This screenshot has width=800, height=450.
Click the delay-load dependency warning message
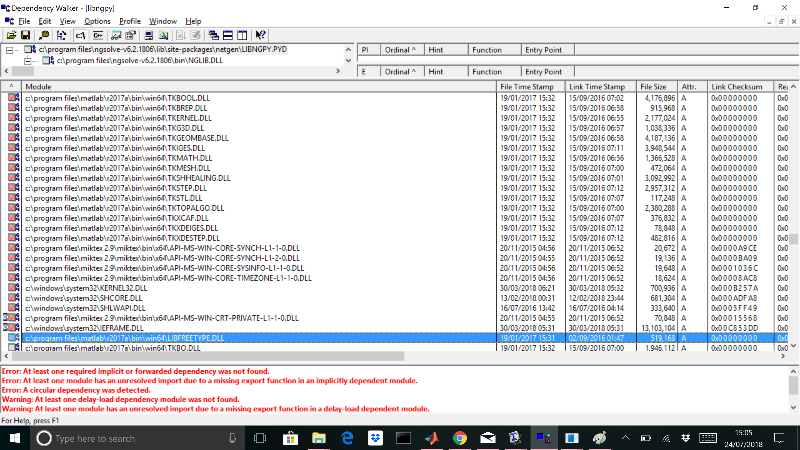coord(120,399)
